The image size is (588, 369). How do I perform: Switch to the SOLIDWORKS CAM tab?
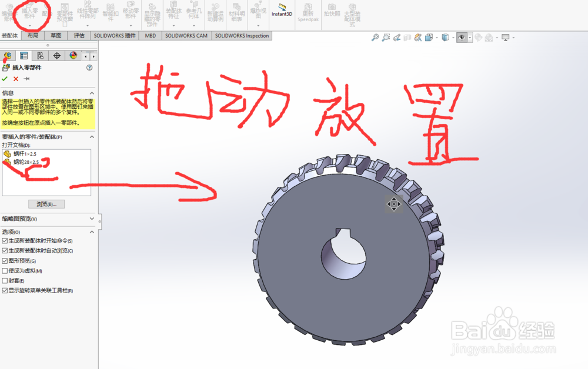click(x=186, y=36)
